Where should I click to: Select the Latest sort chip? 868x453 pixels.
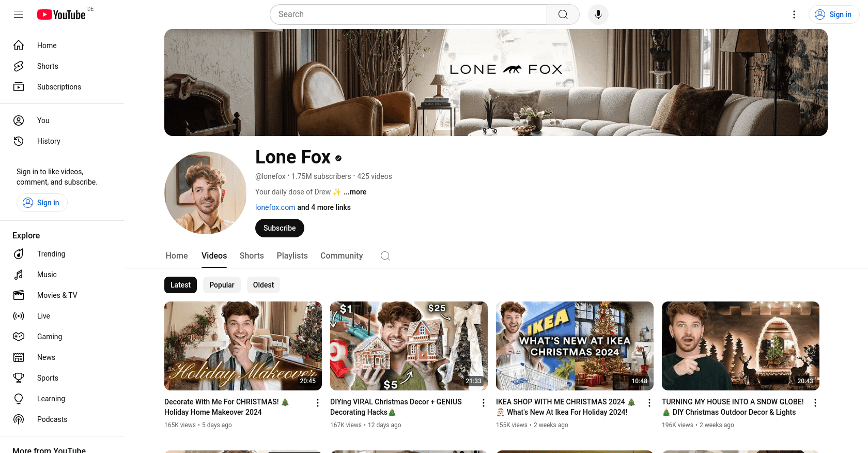pos(180,285)
